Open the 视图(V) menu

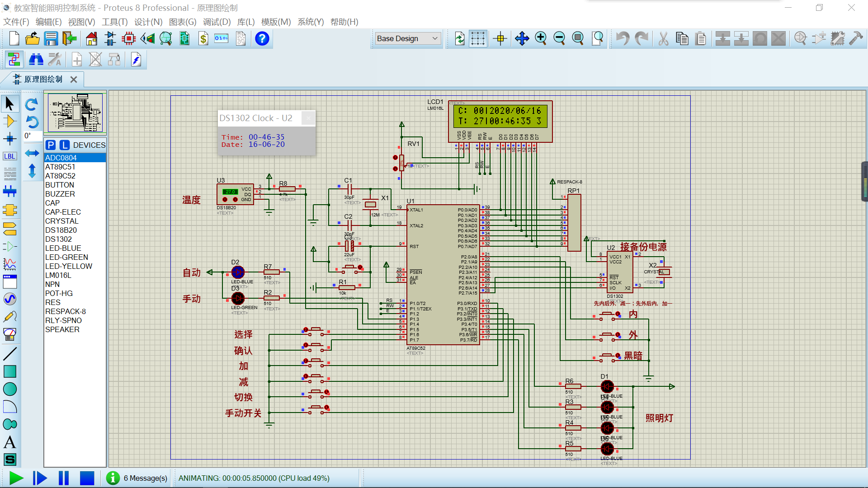[x=82, y=22]
